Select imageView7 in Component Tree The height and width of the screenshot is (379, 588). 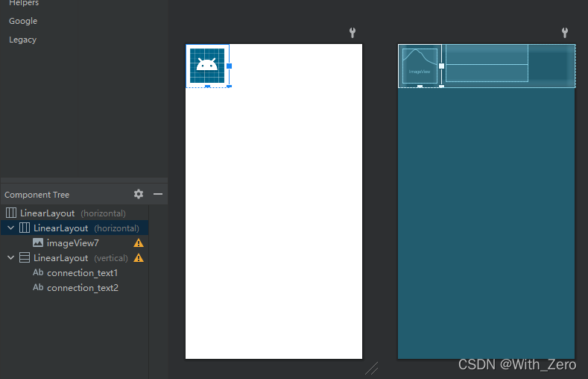coord(75,242)
